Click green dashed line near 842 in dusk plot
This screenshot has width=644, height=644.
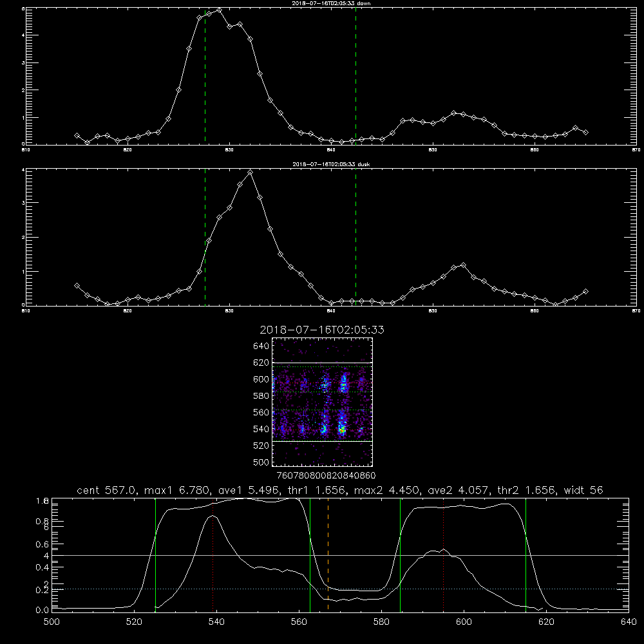pos(355,237)
